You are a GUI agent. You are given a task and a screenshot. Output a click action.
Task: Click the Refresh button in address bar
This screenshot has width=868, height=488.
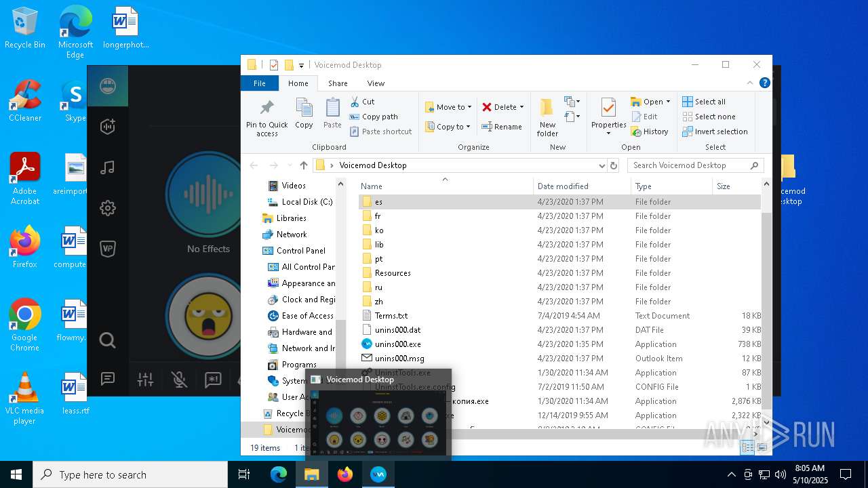[x=614, y=165]
